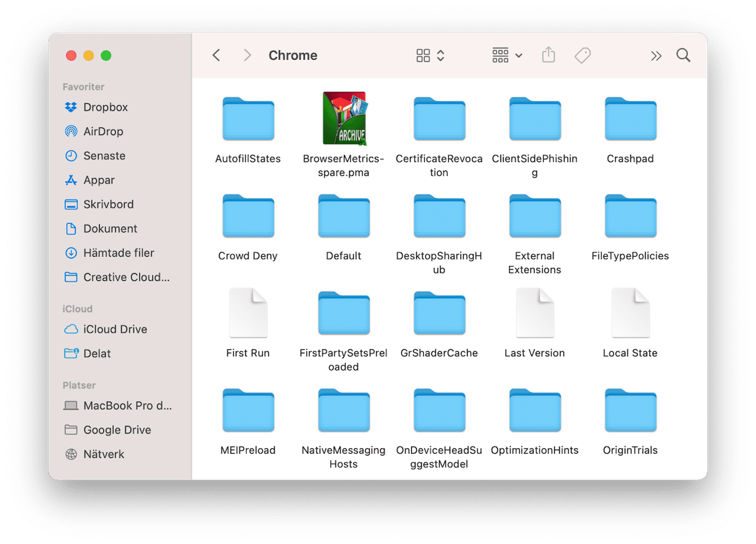Click the External Extensions file name label
Screen dimensions: 756x544
[535, 262]
